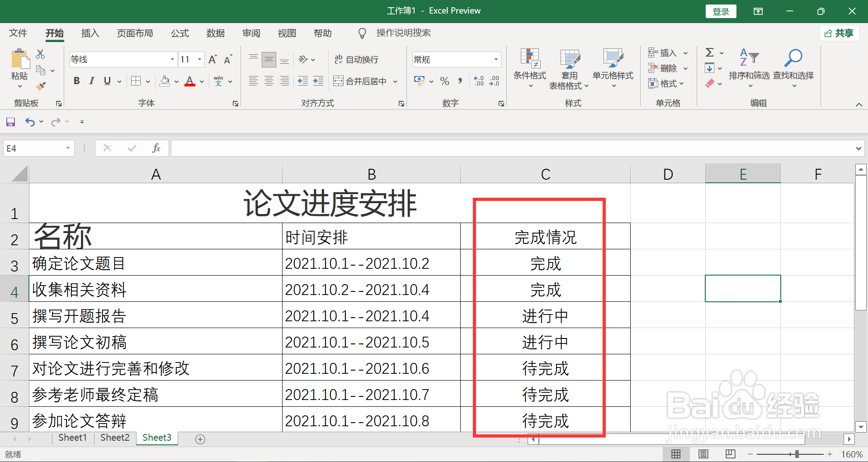Image resolution: width=868 pixels, height=462 pixels.
Task: Center text horizontally
Action: [269, 81]
